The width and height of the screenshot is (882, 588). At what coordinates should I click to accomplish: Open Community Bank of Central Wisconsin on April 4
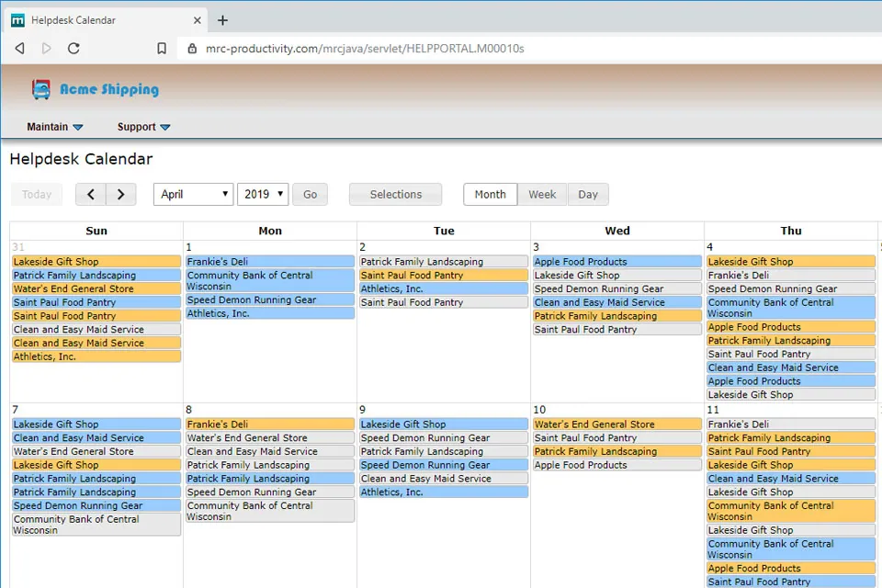point(791,308)
